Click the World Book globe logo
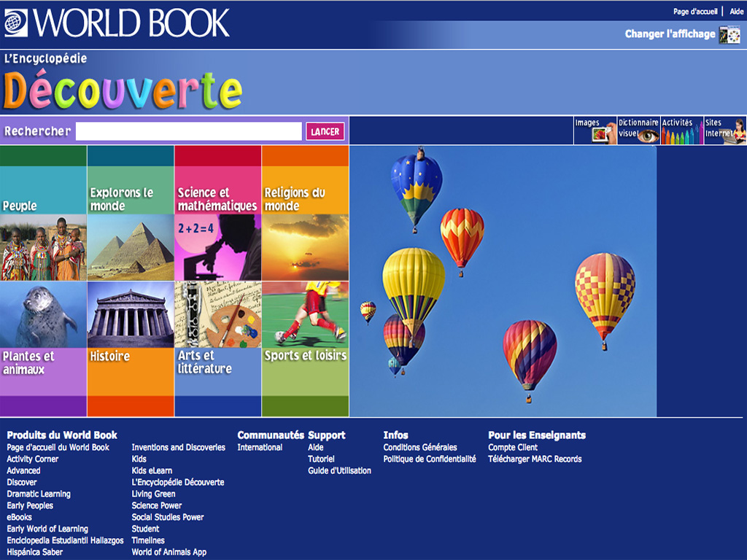The height and width of the screenshot is (560, 747). coord(16,23)
